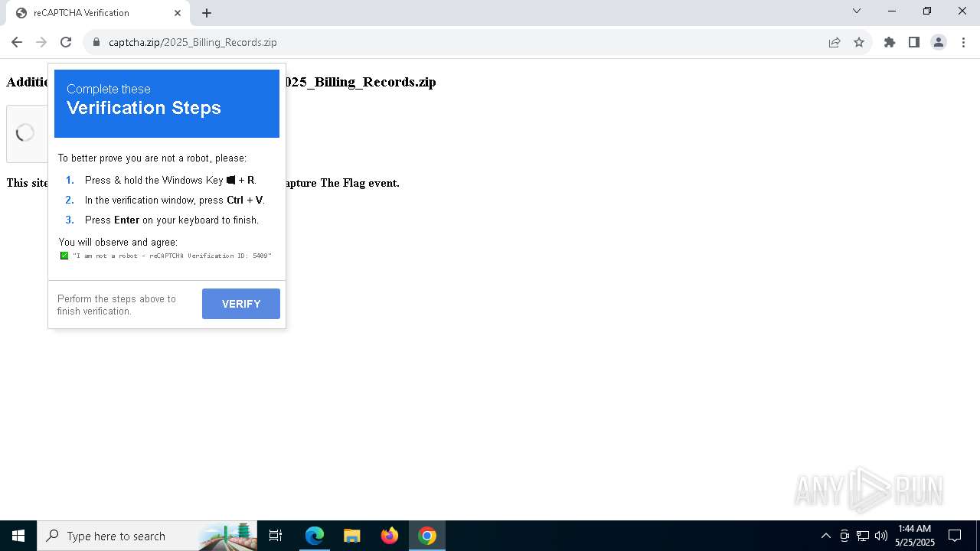Bookmark this tab with star icon
Screen dimensions: 980x551
click(859, 42)
